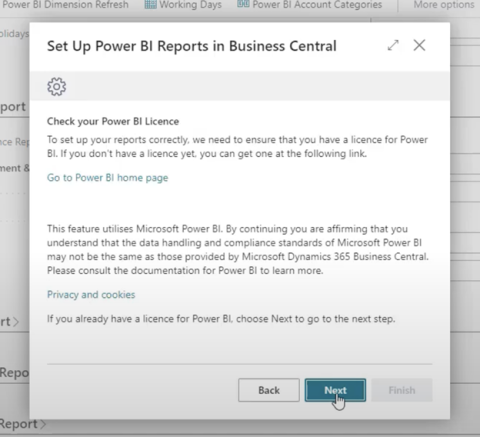
Task: Click the Working Days calendar icon
Action: click(x=150, y=4)
